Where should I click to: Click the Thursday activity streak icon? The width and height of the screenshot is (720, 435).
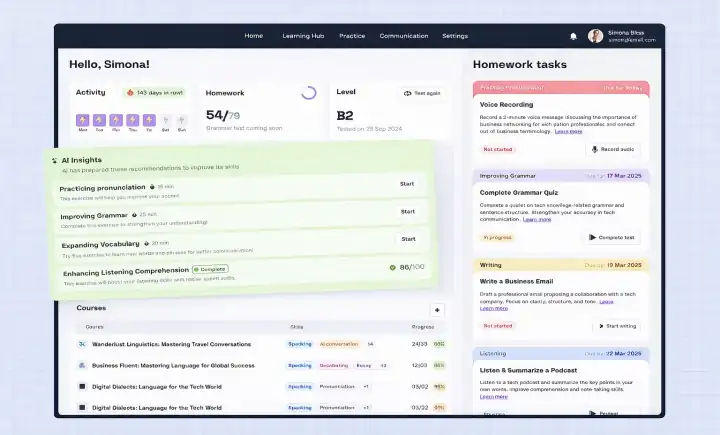pos(133,120)
